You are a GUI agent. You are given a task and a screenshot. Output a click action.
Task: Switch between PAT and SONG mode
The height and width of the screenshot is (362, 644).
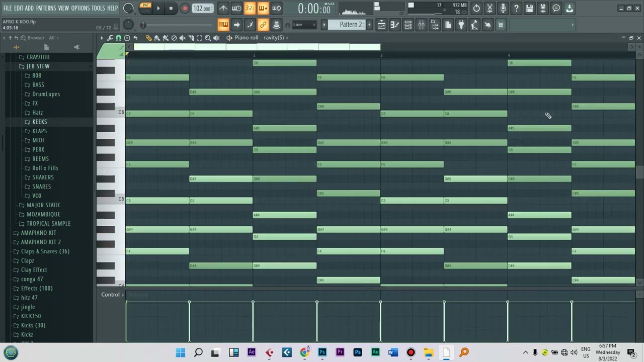[145, 8]
